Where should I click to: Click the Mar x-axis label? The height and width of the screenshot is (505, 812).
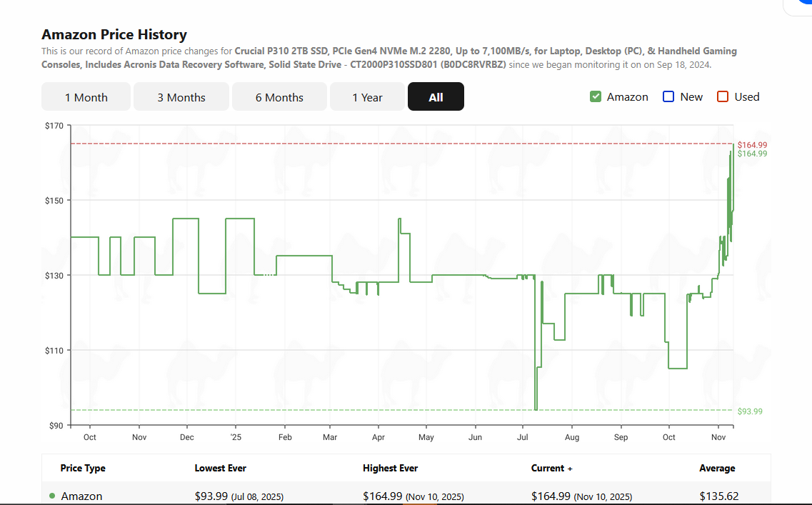330,437
